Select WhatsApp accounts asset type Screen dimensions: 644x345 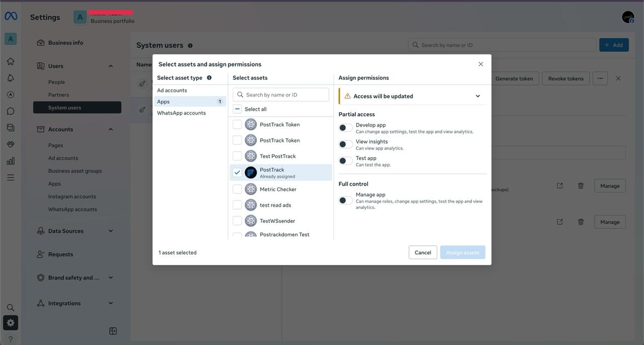point(181,113)
